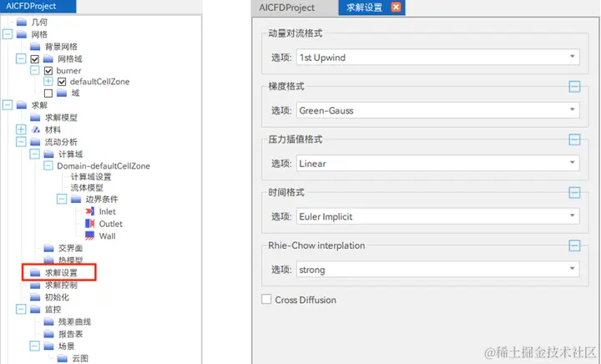
Task: Open the 动量对流格式 1st Upwind dropdown
Action: point(437,57)
